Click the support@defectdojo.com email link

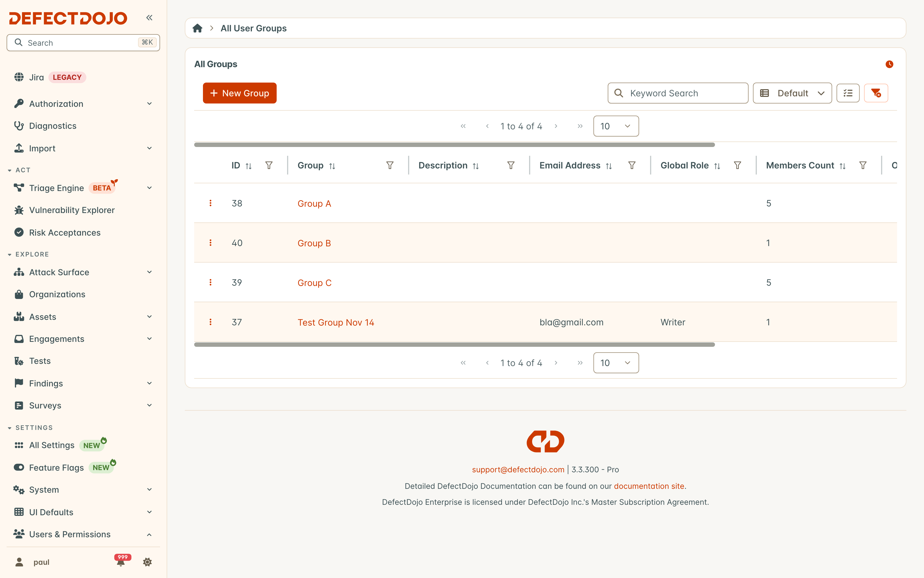(x=518, y=470)
